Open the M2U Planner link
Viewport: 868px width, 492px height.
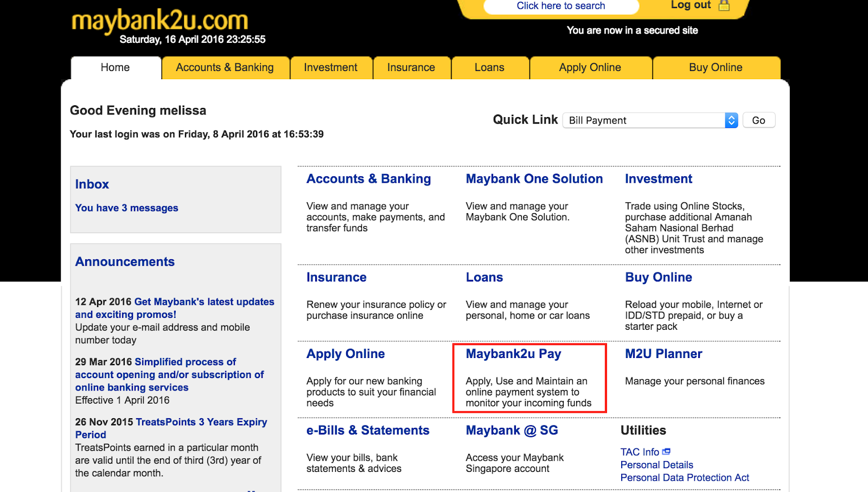[x=663, y=354]
